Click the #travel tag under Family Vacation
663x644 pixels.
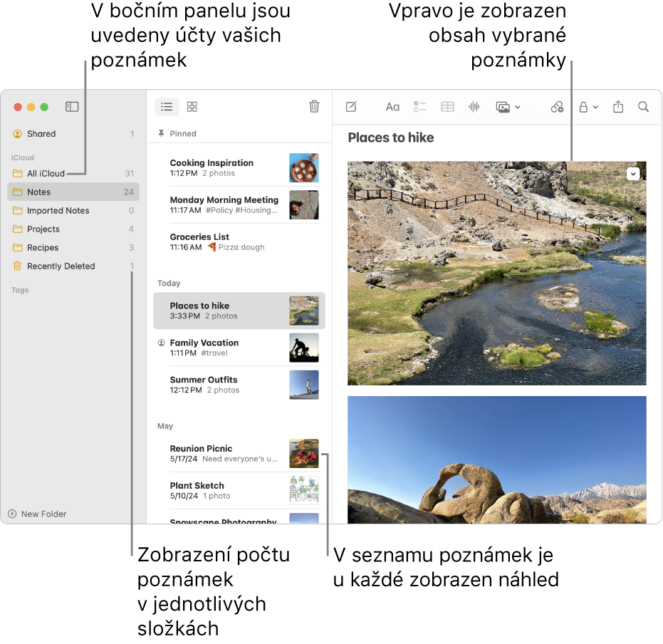pos(214,353)
